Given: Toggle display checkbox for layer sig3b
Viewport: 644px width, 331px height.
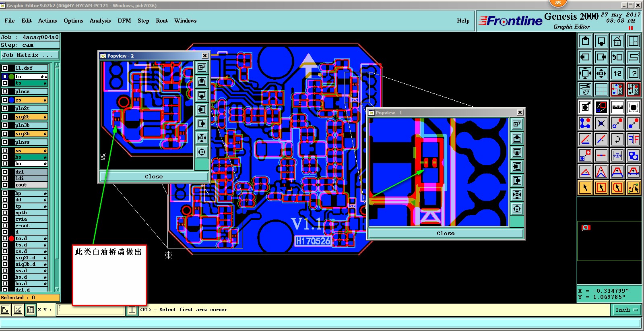Looking at the screenshot, I should point(5,134).
